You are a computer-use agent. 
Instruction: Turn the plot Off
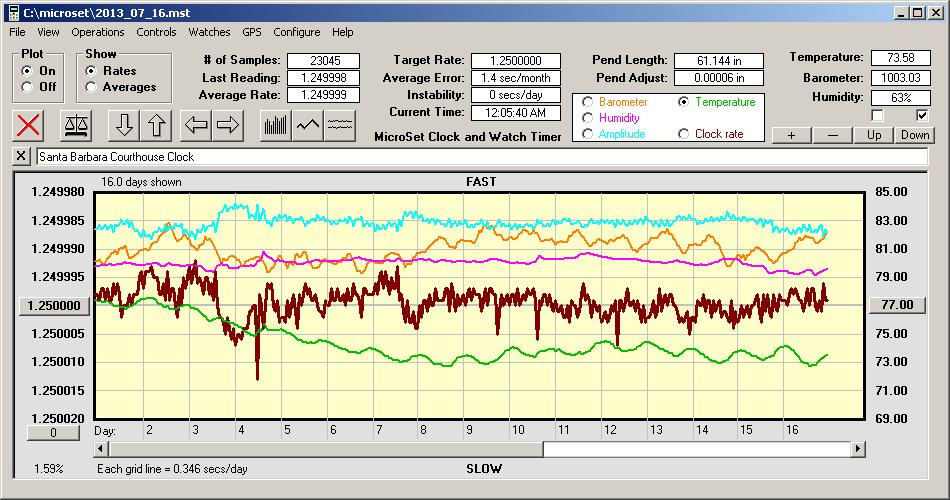point(27,87)
